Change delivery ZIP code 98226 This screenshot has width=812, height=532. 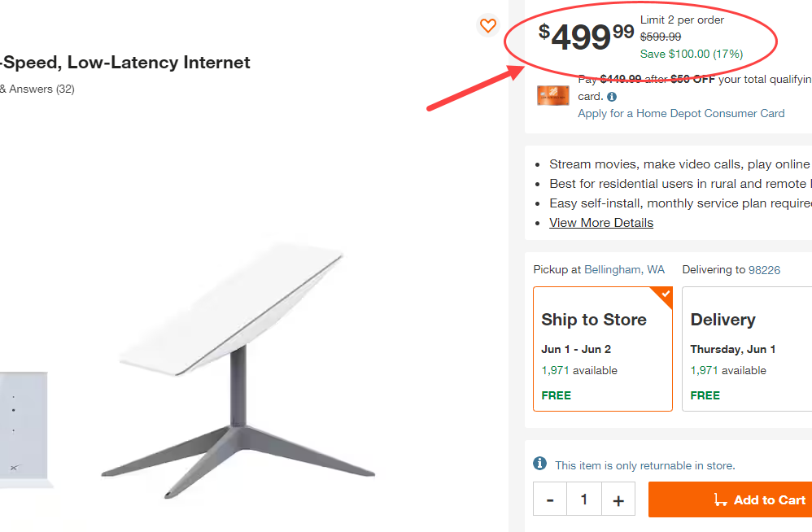[764, 269]
